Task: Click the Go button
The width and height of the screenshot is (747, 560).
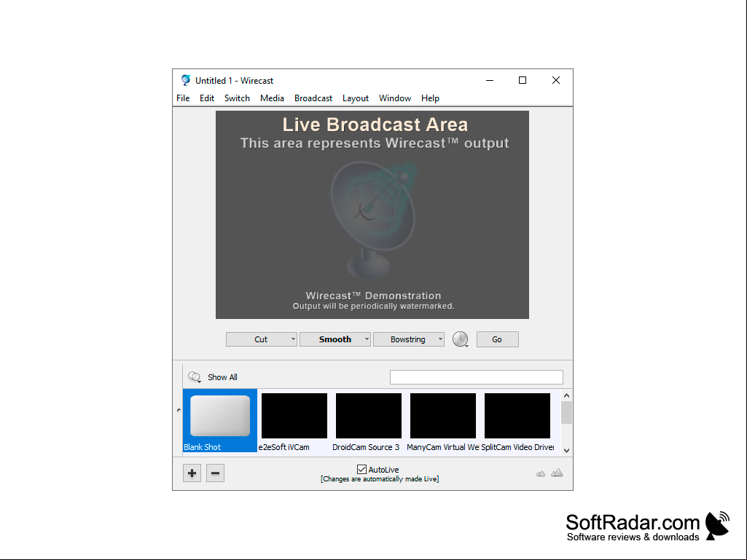Action: [497, 339]
